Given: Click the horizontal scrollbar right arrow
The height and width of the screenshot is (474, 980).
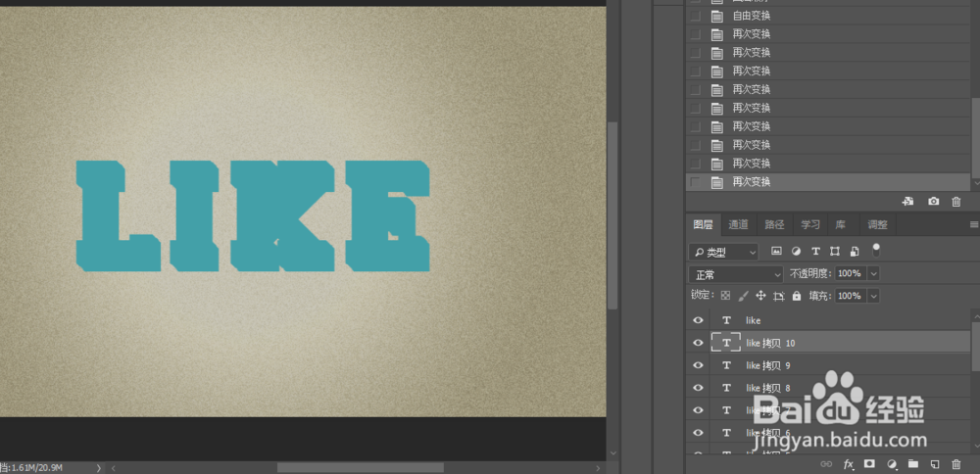Looking at the screenshot, I should (x=598, y=467).
